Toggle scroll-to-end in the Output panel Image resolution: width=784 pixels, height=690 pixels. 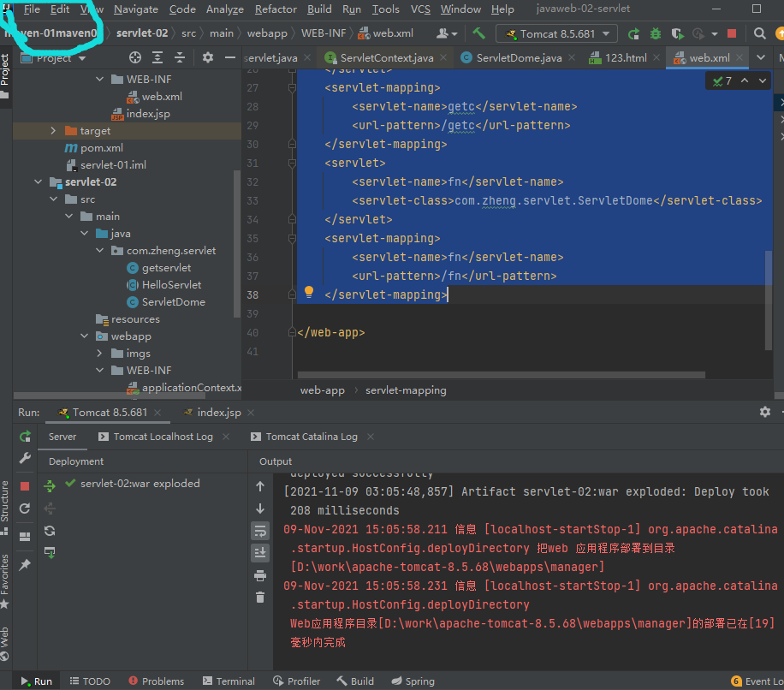point(260,553)
